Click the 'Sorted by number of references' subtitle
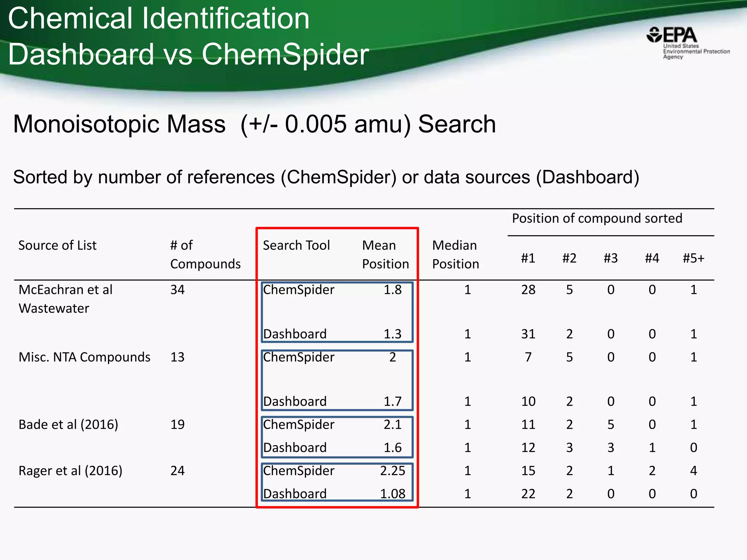The image size is (747, 560). 326,177
